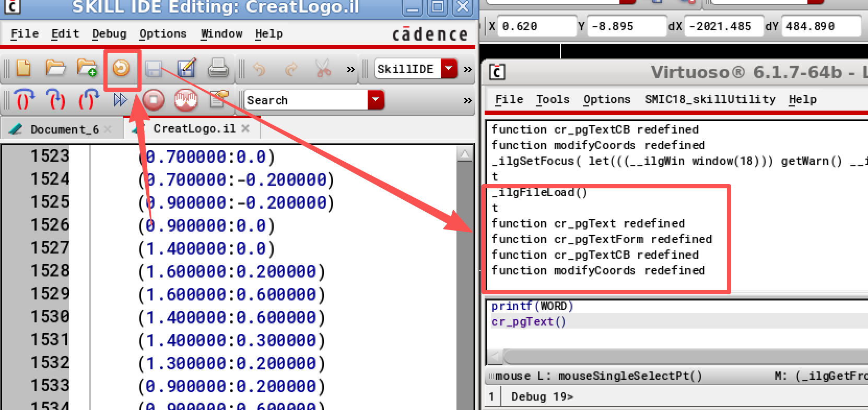This screenshot has width=868, height=410.
Task: Click 'cr_pgText()' command input line
Action: click(529, 322)
